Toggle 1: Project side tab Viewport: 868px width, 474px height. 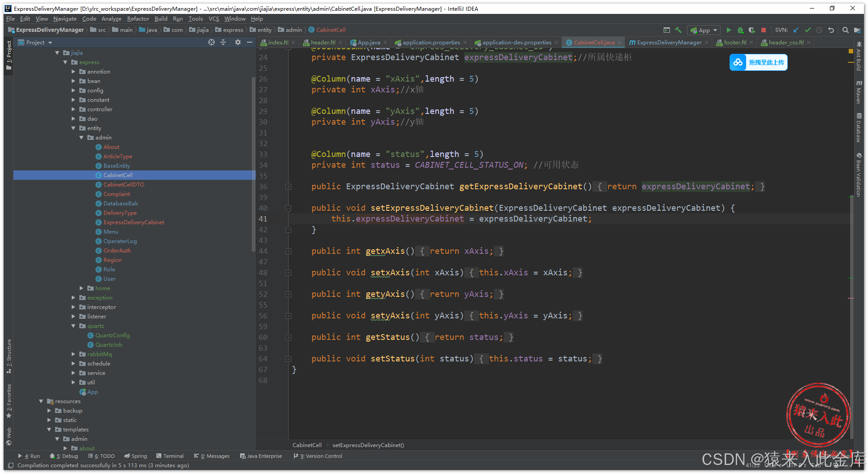point(9,55)
